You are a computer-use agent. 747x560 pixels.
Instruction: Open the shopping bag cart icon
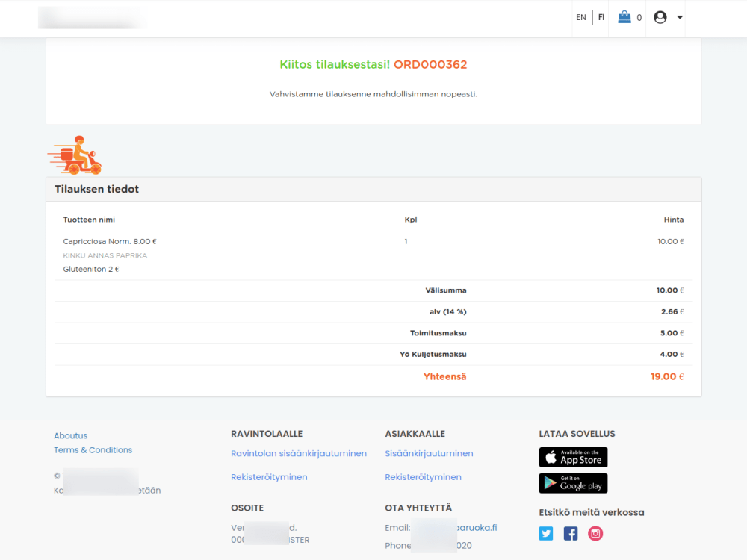click(624, 17)
